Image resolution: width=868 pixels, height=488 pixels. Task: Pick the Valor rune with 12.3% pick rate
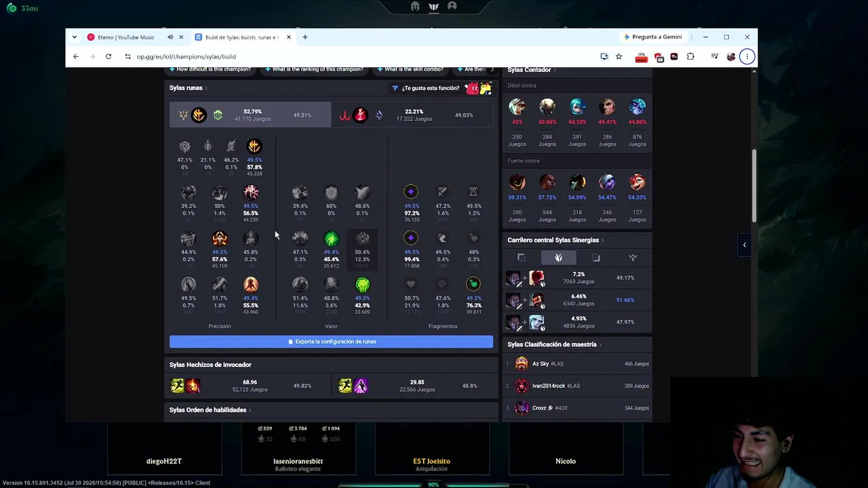pyautogui.click(x=362, y=239)
